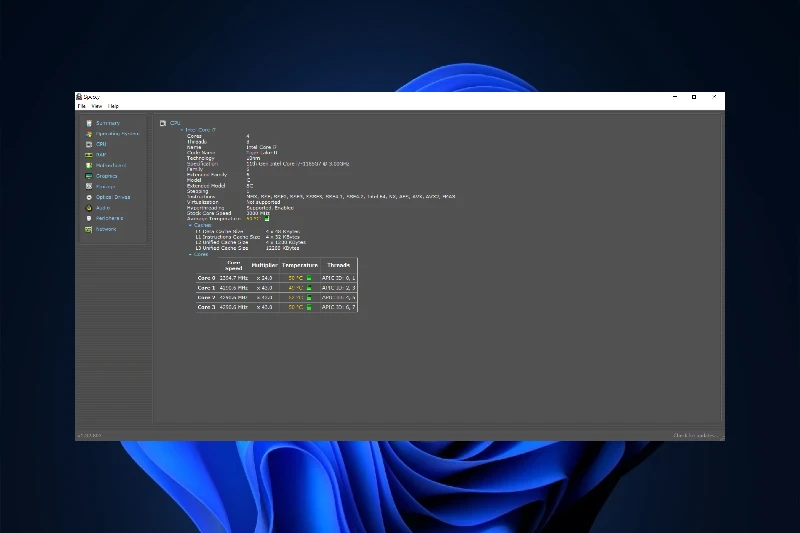800x533 pixels.
Task: Click green Average Temperature indicator icon
Action: 266,219
